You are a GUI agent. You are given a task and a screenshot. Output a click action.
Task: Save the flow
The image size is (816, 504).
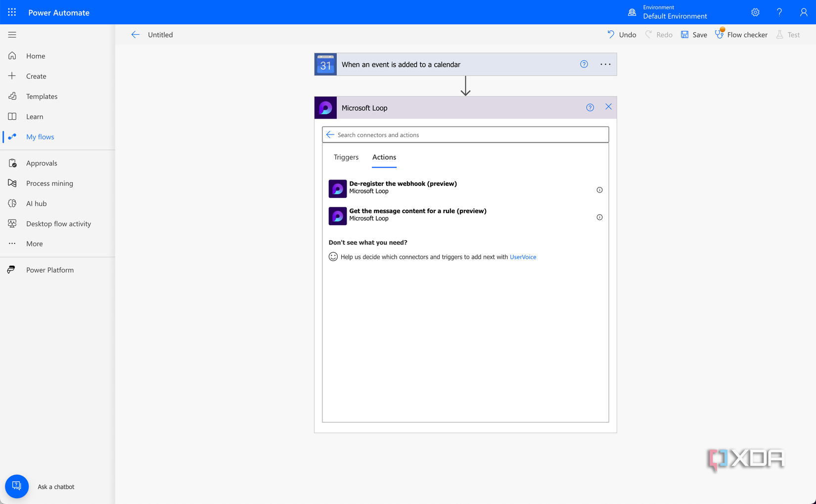(x=694, y=35)
